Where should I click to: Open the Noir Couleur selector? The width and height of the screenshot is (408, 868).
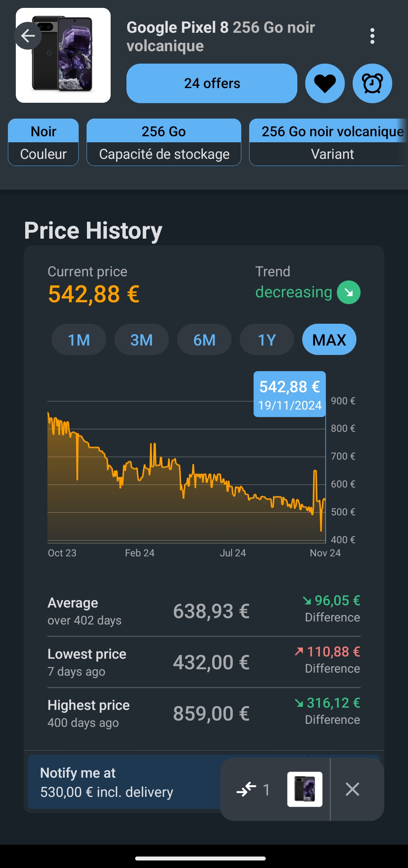(43, 142)
